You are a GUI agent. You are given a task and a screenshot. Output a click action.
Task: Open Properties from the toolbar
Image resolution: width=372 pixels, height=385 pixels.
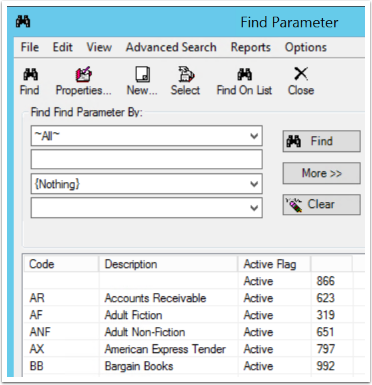click(83, 81)
